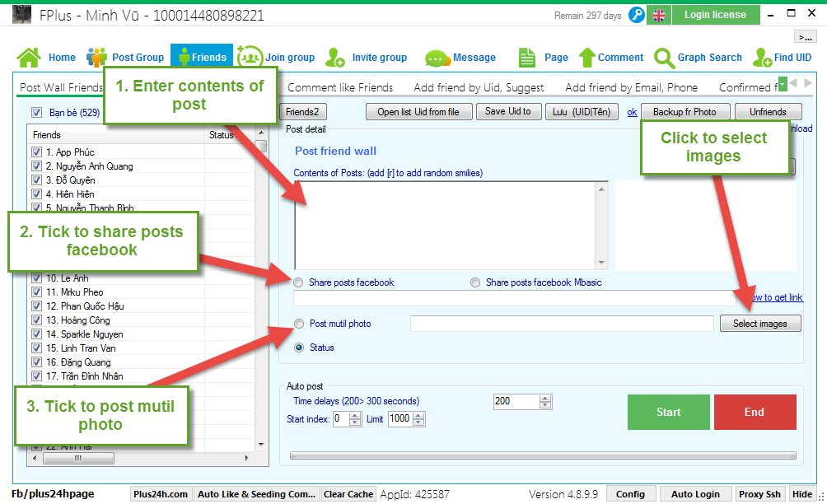Screen dimensions: 827x504
Task: Open Add friend by Email, Phone tab
Action: [631, 87]
